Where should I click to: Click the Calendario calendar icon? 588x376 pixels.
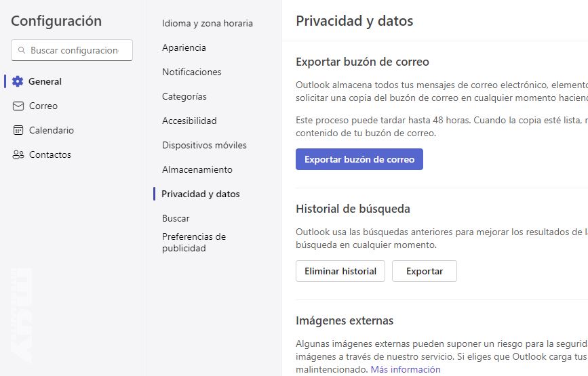[x=18, y=130]
